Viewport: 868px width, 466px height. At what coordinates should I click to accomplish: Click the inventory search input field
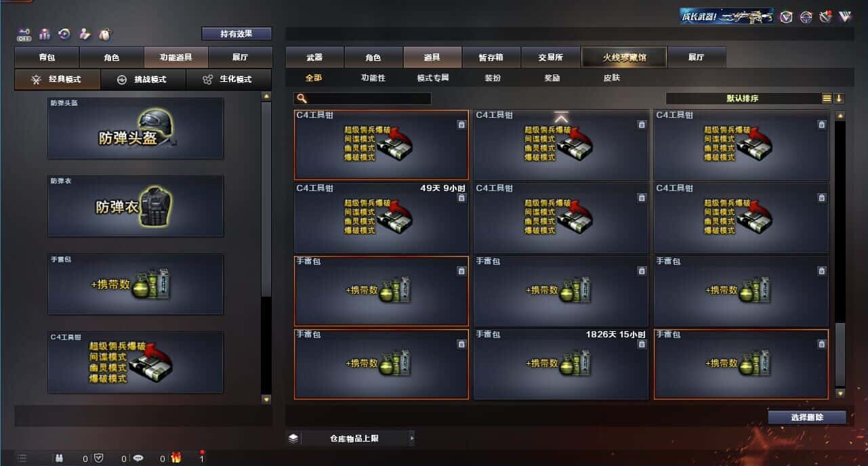click(363, 98)
